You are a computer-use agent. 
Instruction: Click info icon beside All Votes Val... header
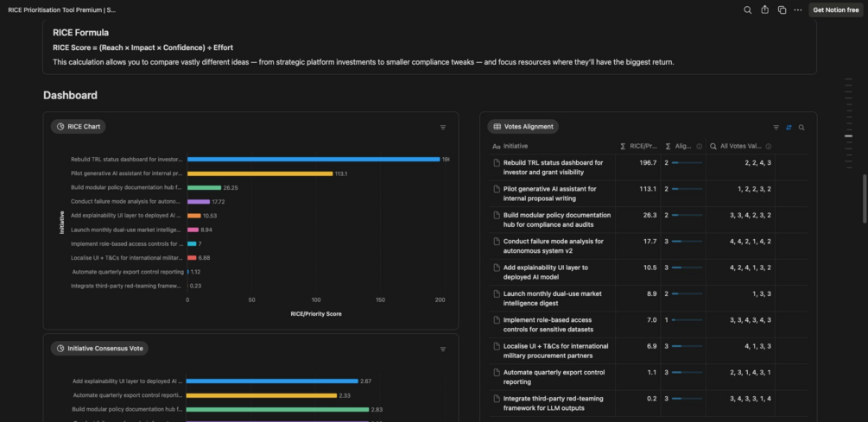769,147
